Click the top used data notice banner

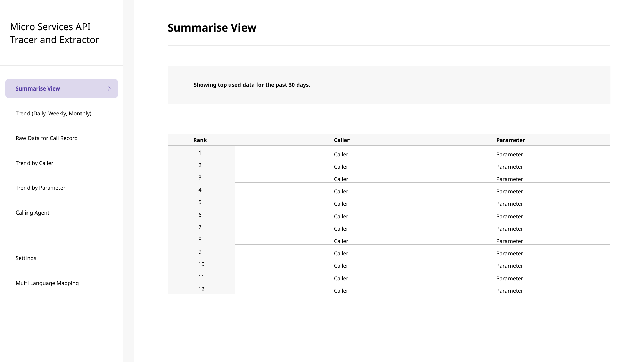pos(252,85)
